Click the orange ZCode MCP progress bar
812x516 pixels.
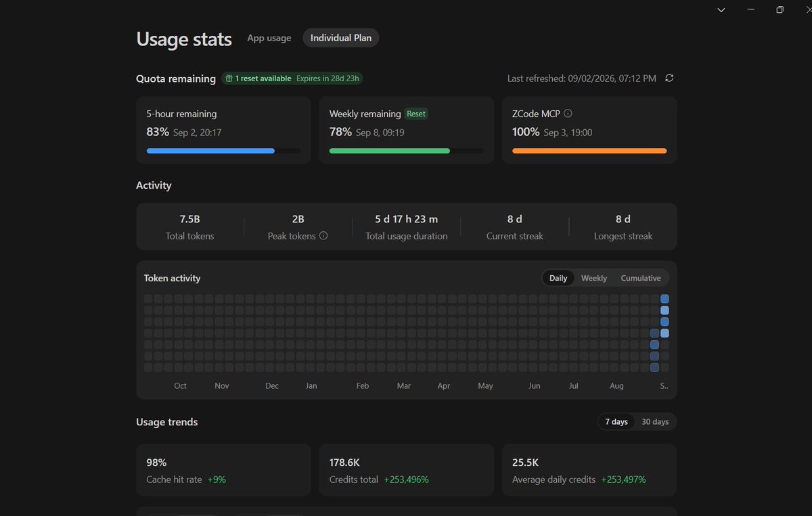[x=589, y=151]
